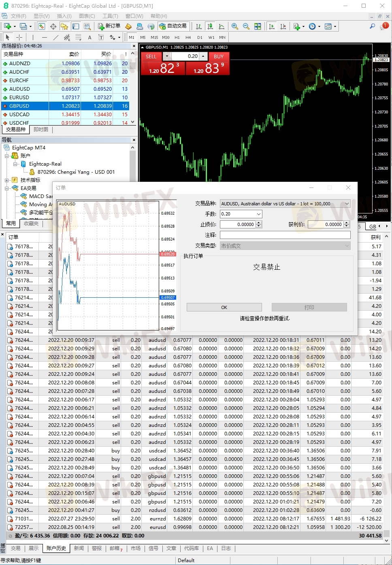The width and height of the screenshot is (392, 565).
Task: Toggle chart shift
Action: point(283,26)
